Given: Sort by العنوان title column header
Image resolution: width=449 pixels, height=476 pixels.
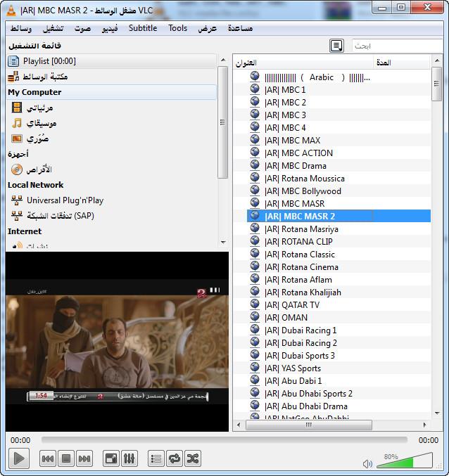Looking at the screenshot, I should pos(303,63).
